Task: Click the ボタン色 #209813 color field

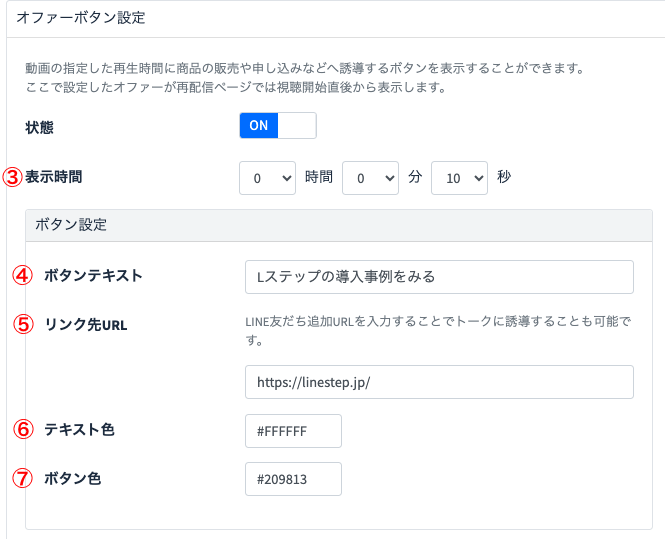Action: coord(293,479)
